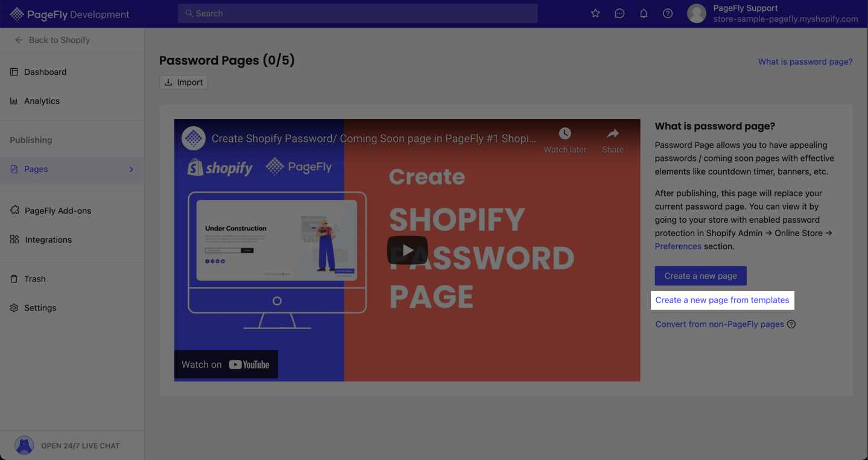Click the PageFly channel logo on video

(x=194, y=138)
